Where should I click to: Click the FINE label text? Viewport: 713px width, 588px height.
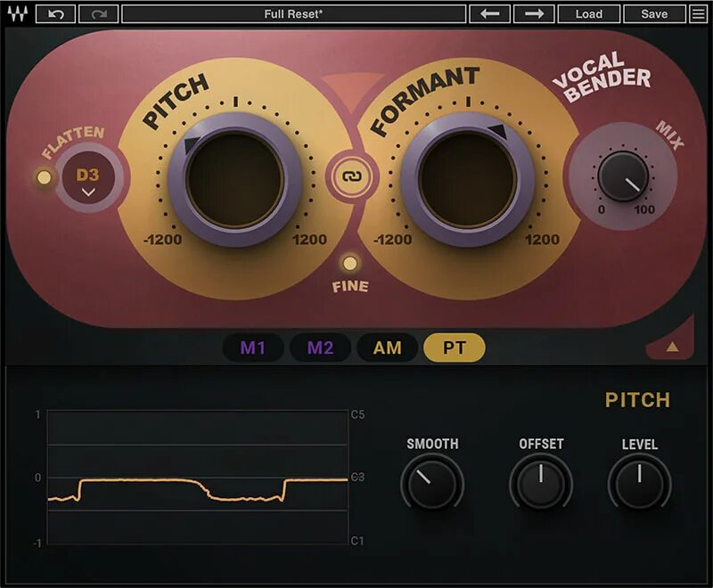point(350,287)
